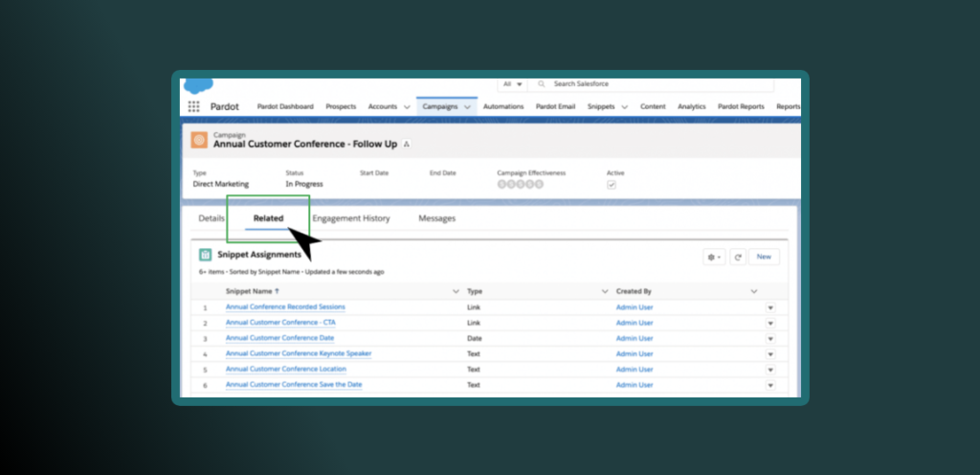Click the Pardot app name label
980x475 pixels.
click(x=224, y=107)
